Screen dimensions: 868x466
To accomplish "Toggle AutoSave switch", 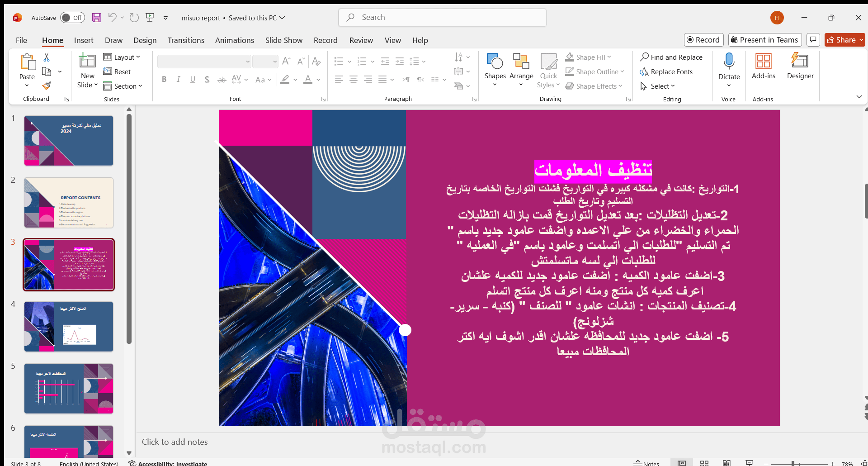I will coord(72,18).
